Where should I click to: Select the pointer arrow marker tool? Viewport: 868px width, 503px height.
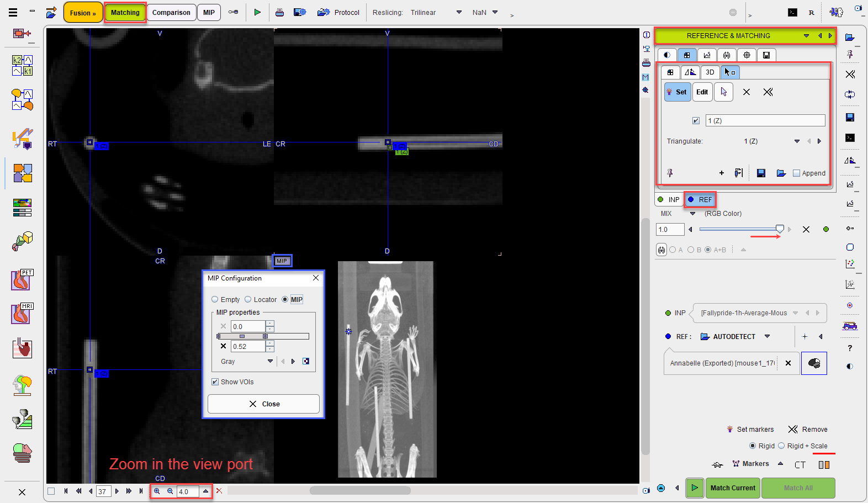(723, 92)
